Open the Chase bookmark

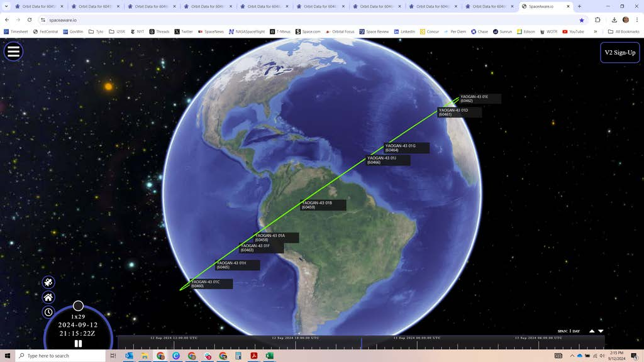click(479, 31)
